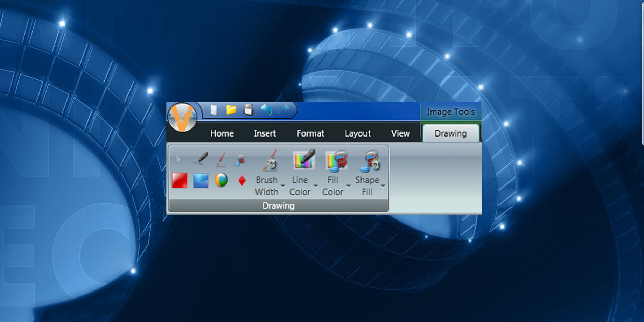Image resolution: width=644 pixels, height=322 pixels.
Task: Pick the red square swatch
Action: (x=180, y=181)
